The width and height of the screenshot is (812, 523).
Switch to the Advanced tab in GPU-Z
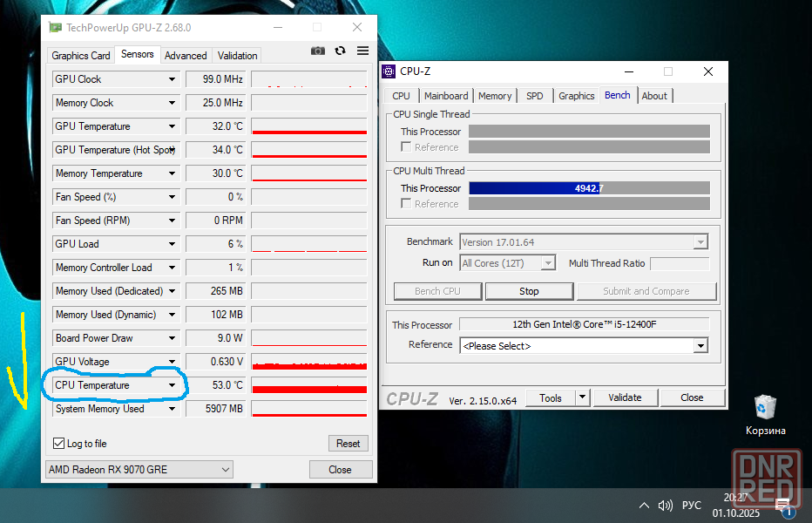[186, 56]
